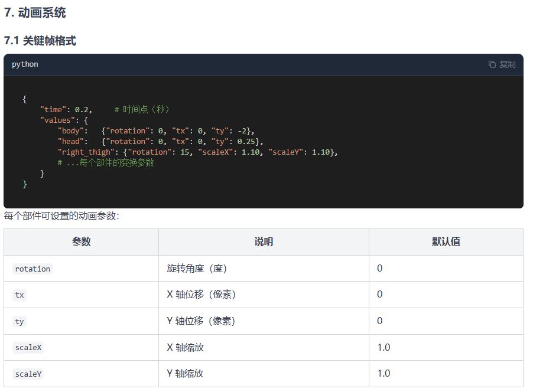Click the 说明 table column header

coord(264,241)
